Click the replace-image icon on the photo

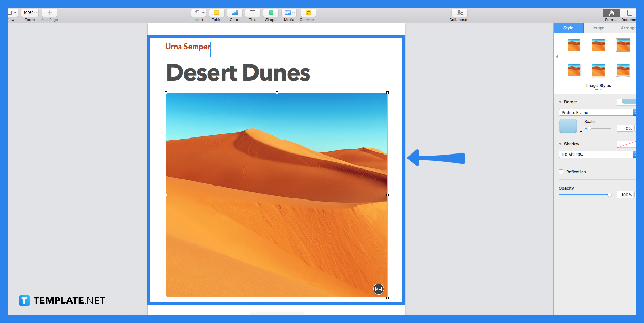click(x=379, y=289)
